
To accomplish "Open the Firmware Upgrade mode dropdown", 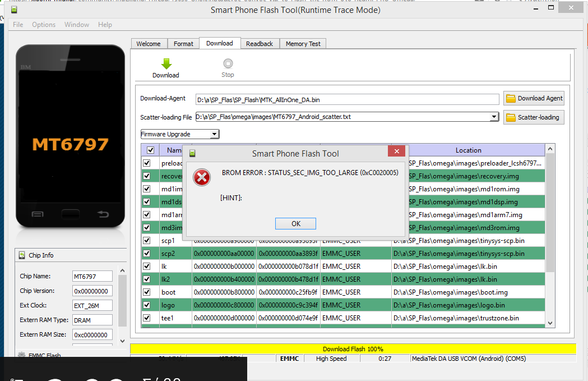I will click(x=214, y=134).
